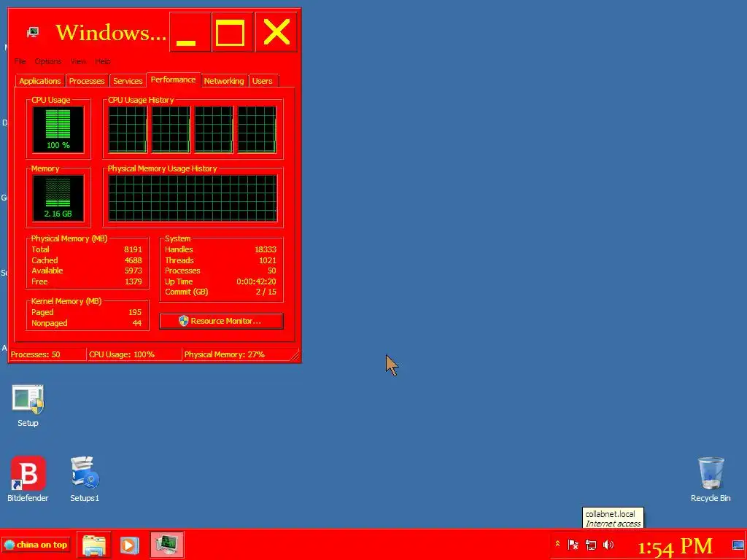Open the file explorer taskbar icon
747x560 pixels.
pyautogui.click(x=94, y=544)
